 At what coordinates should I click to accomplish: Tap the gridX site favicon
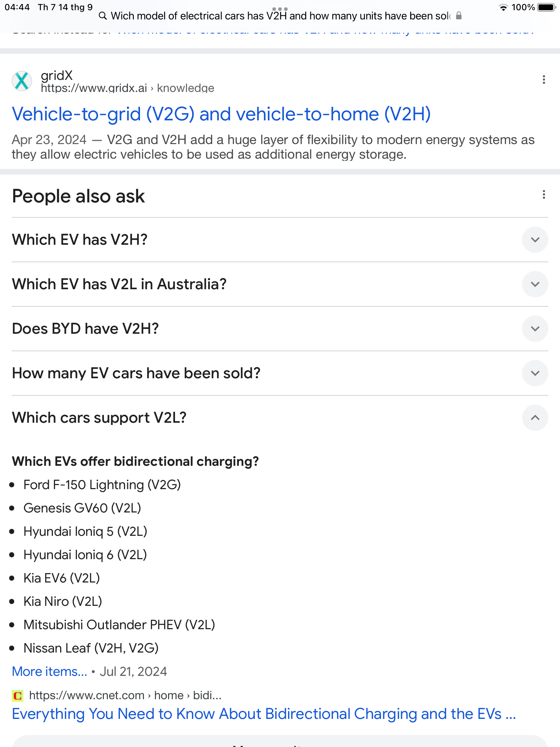pos(22,81)
